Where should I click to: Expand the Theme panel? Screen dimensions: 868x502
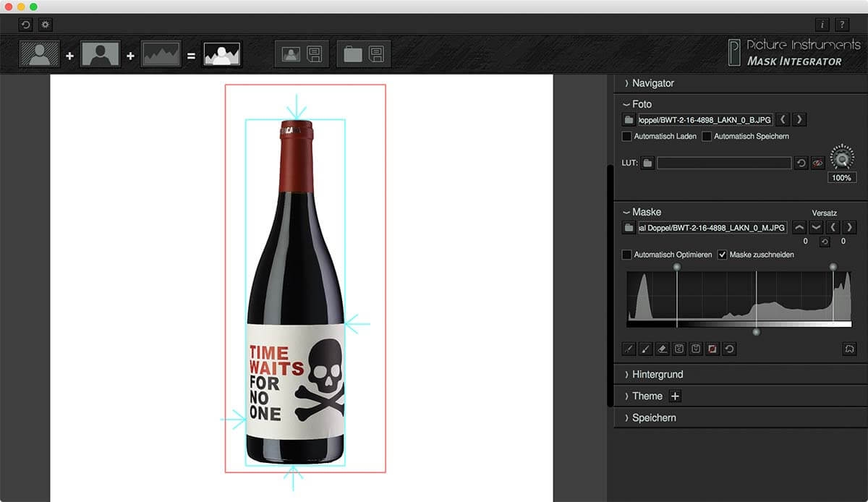(x=643, y=396)
